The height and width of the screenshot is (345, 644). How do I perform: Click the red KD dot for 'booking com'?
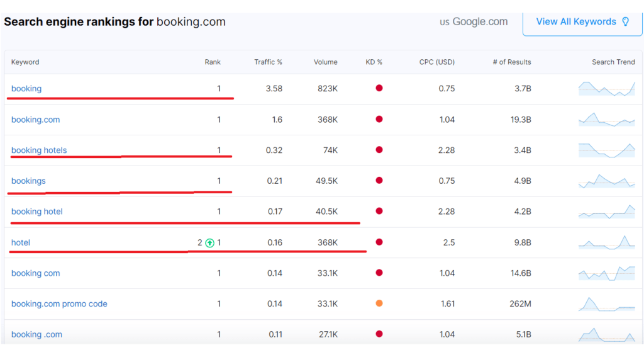click(x=379, y=273)
